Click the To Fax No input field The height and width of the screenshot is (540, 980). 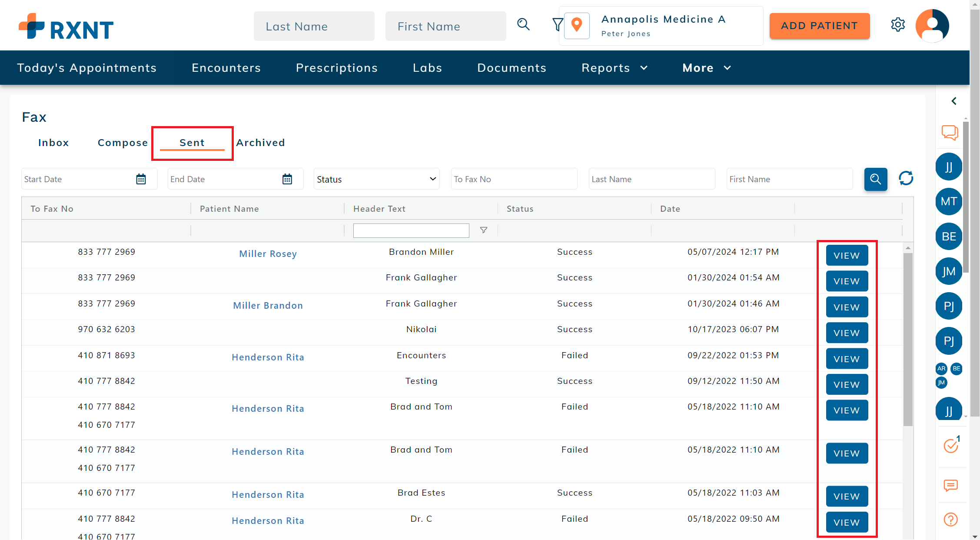tap(514, 179)
